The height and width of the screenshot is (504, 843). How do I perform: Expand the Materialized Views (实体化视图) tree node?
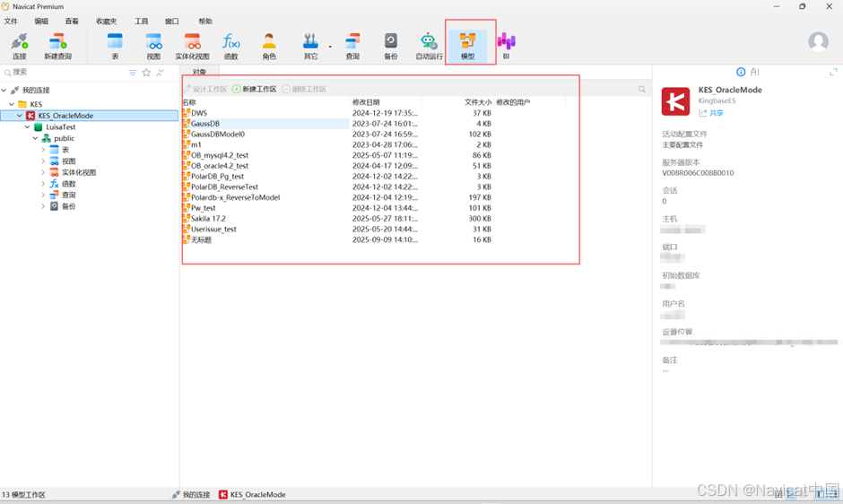(43, 173)
